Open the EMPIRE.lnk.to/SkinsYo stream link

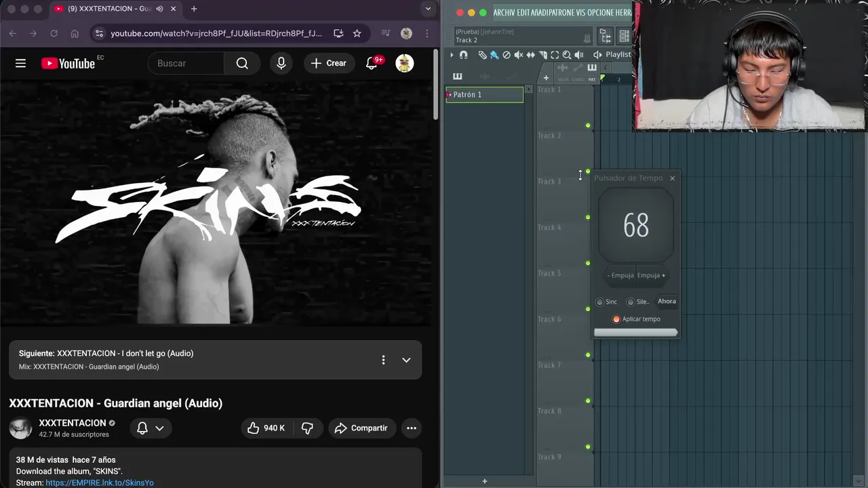click(x=100, y=483)
